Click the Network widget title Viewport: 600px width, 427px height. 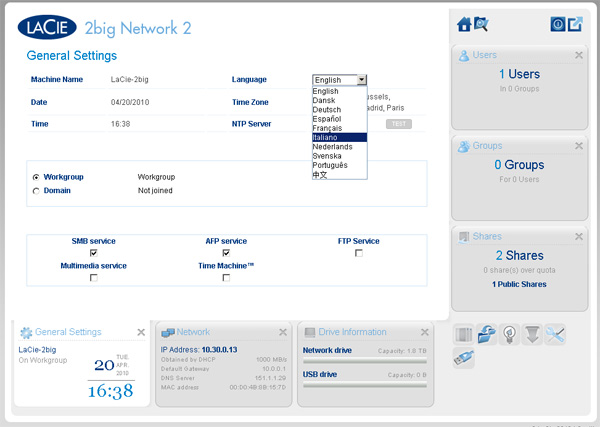pos(193,332)
